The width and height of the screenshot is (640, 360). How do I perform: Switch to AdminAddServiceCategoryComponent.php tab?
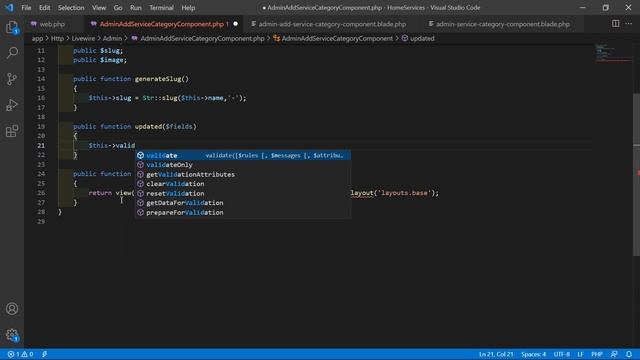[x=162, y=24]
